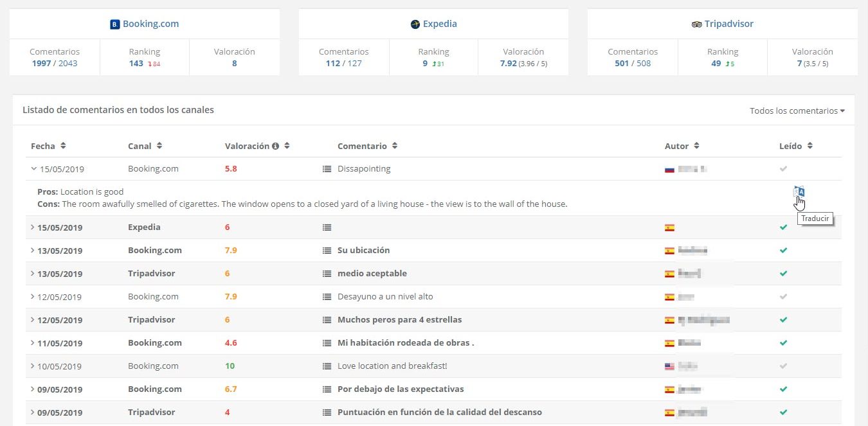Toggle read checkmark on 'Mi habitación rodeada' row

tap(783, 343)
